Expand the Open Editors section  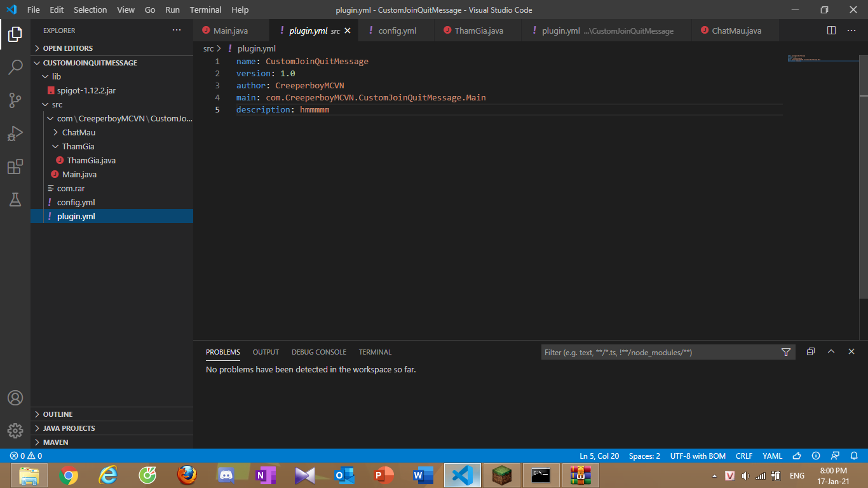point(67,48)
